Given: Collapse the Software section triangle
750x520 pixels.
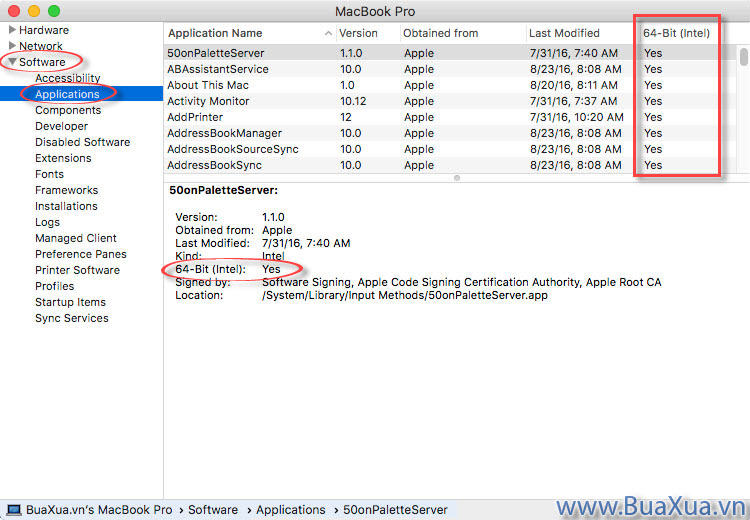Looking at the screenshot, I should click(12, 62).
